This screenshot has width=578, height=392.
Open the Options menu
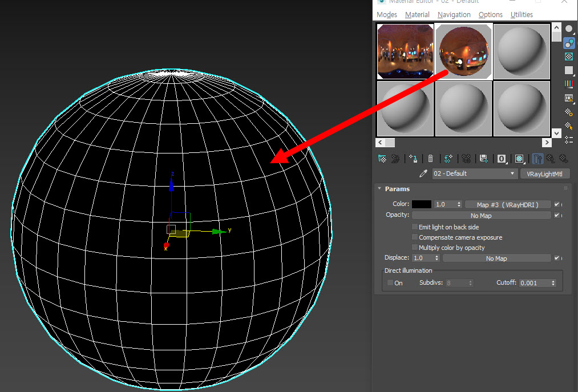pyautogui.click(x=490, y=15)
